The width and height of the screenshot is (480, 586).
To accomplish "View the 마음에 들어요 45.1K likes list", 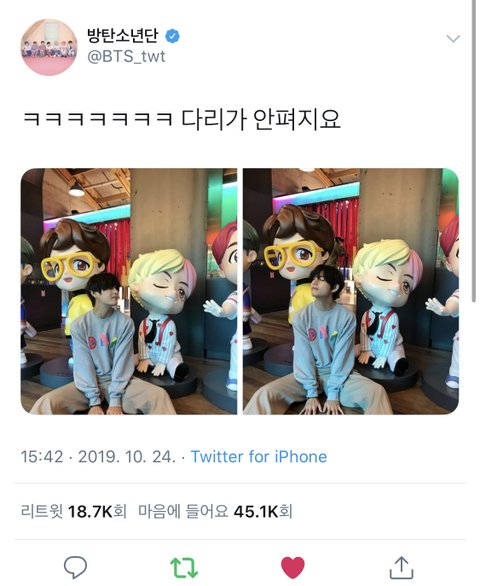I will [x=215, y=511].
